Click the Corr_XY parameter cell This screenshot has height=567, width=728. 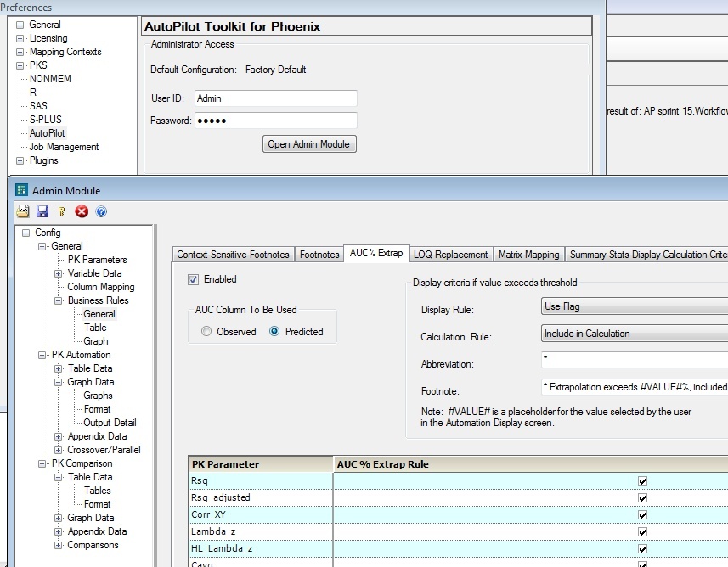click(261, 514)
